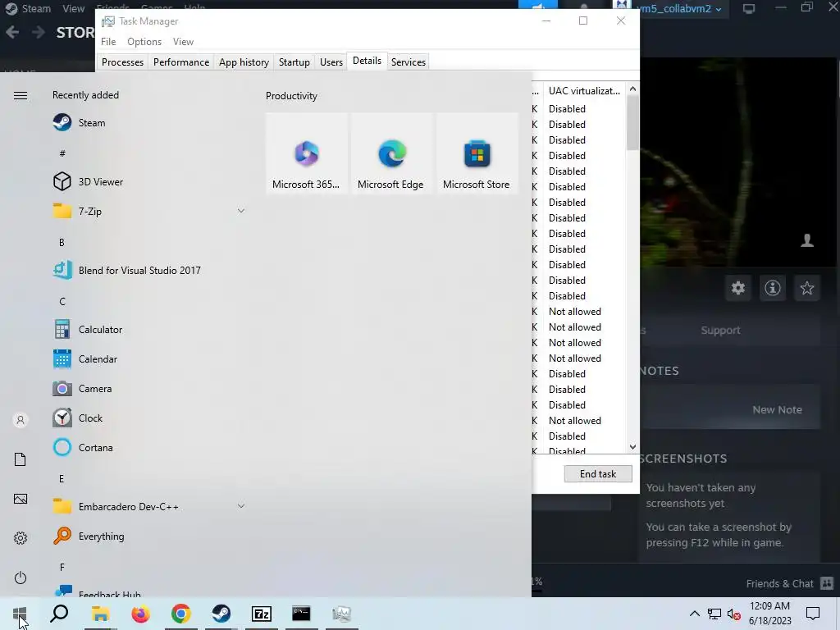Switch to the Services tab
The width and height of the screenshot is (840, 630).
[409, 62]
